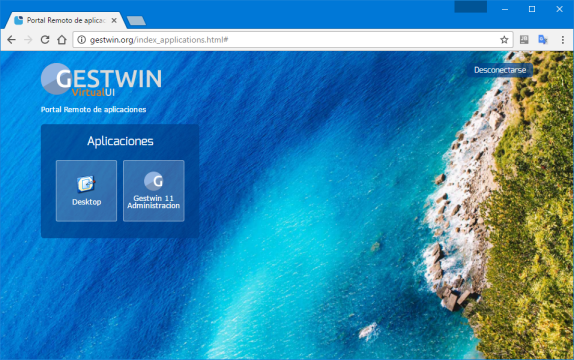Launch Gestwin 11 Administracion
Screen dimensions: 574x360
click(x=154, y=191)
